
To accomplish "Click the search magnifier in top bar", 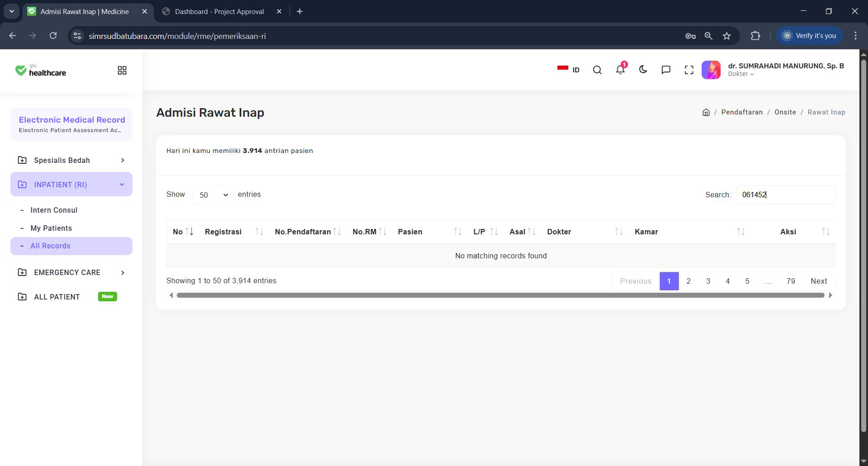I will (x=597, y=70).
